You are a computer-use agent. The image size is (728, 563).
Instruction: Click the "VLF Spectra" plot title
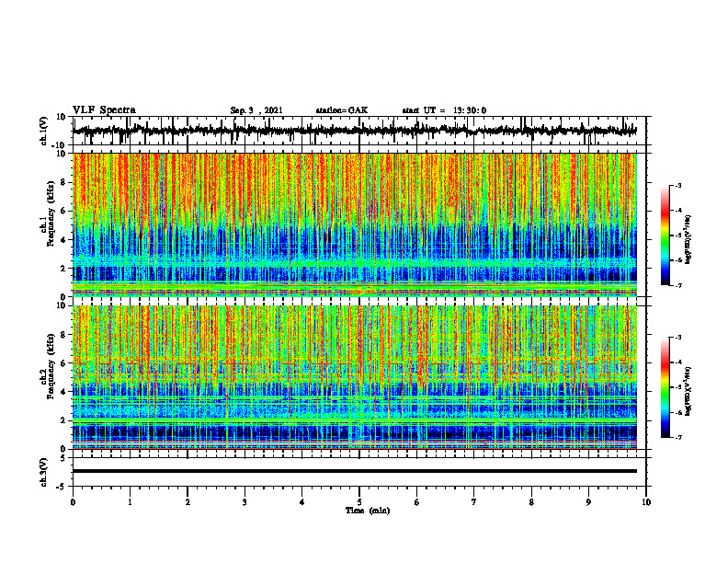coord(104,110)
